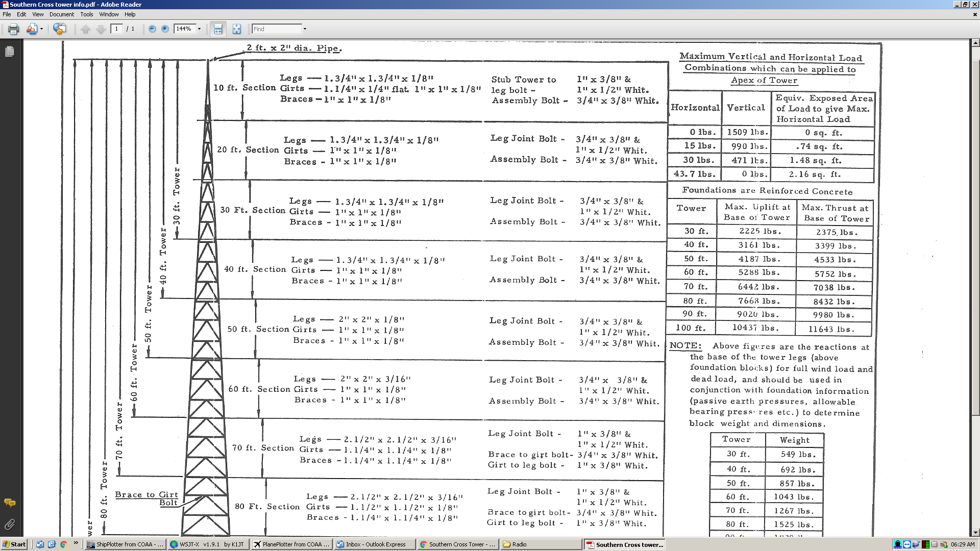Click the Windows Start button
Viewport: 980px width, 551px height.
point(14,544)
